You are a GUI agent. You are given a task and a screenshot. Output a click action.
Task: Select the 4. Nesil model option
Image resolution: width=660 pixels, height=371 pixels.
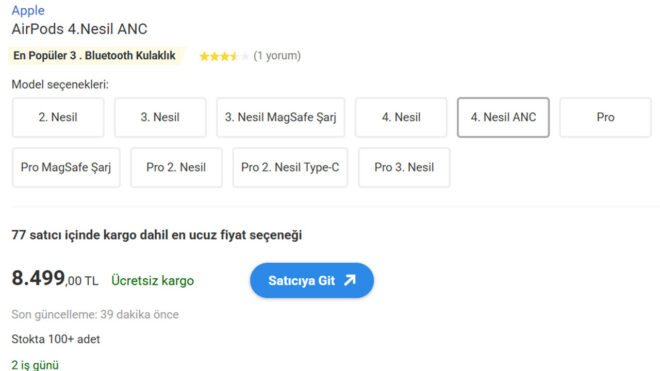401,117
